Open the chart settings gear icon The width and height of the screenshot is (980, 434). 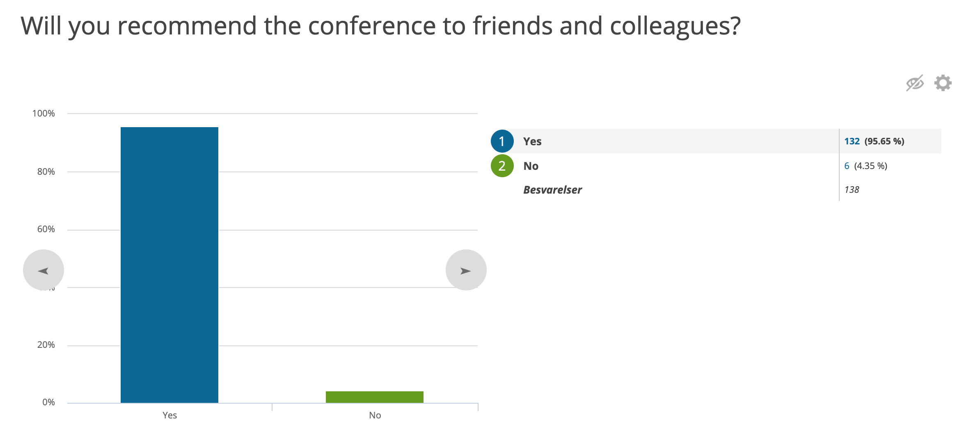click(943, 83)
